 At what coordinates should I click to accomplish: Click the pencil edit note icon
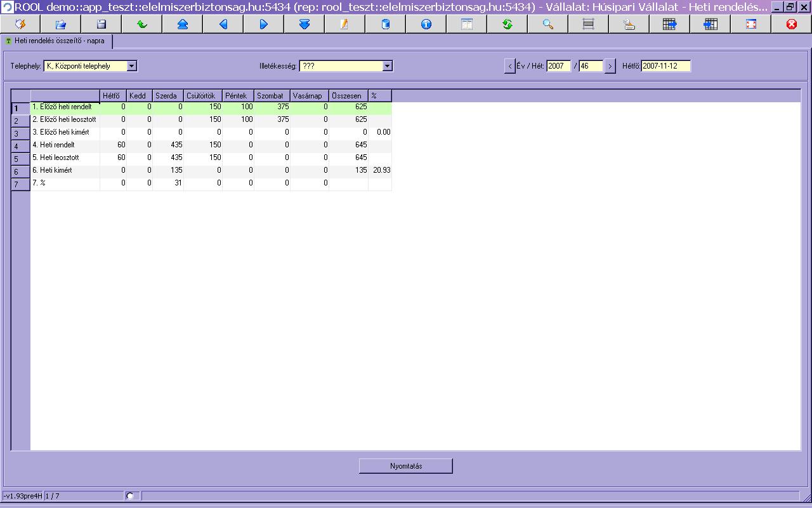(x=344, y=24)
